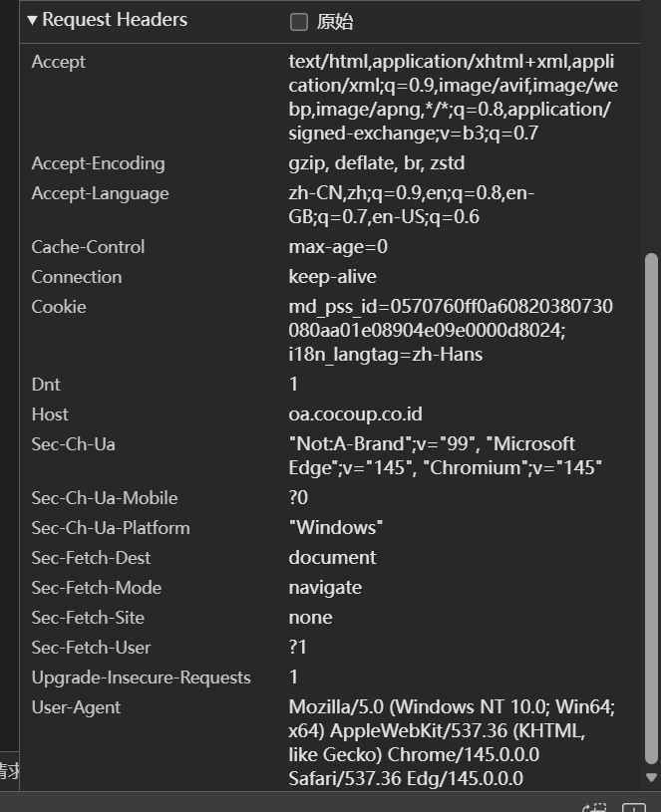Viewport: 661px width, 812px height.
Task: Select the Mozilla/5.0 User-Agent value
Action: (452, 743)
